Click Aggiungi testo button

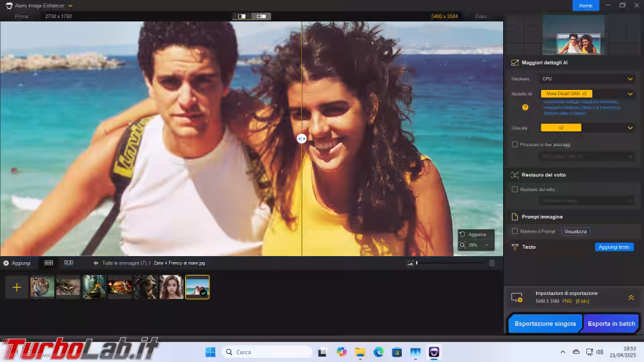(614, 247)
